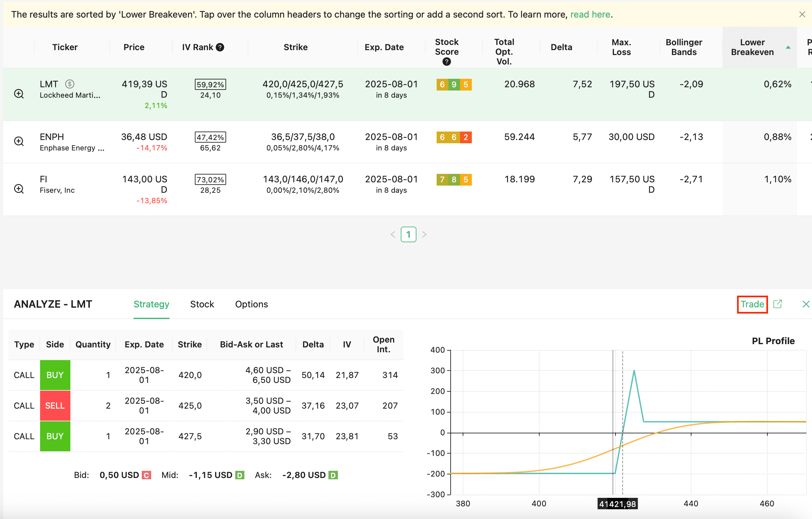
Task: Close the ANALYZE - LMT panel
Action: [x=805, y=304]
